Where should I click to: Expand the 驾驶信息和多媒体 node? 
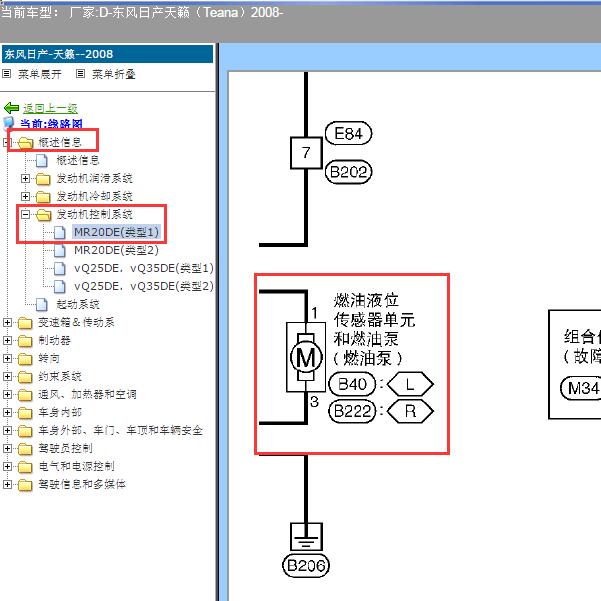pyautogui.click(x=7, y=484)
